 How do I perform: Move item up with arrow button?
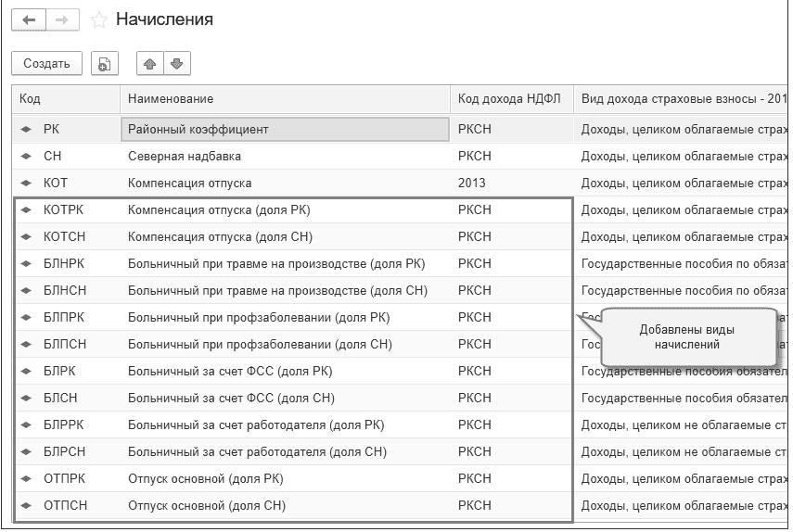148,64
